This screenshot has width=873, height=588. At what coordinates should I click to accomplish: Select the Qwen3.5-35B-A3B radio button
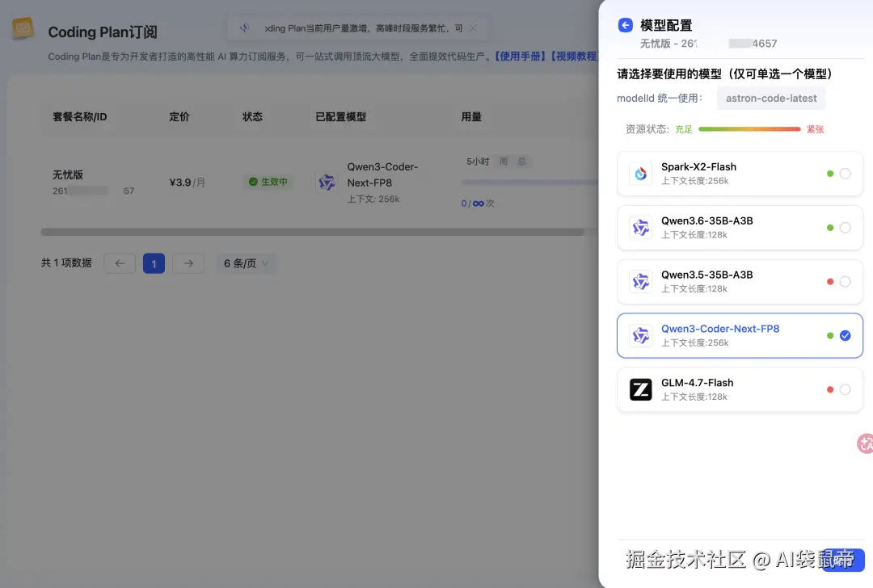846,282
